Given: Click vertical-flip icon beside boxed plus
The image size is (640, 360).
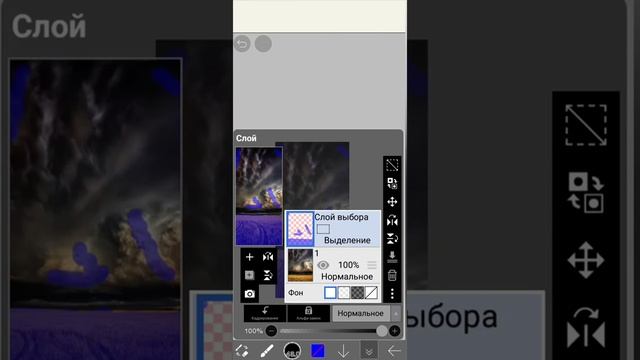Looking at the screenshot, I should tap(268, 275).
